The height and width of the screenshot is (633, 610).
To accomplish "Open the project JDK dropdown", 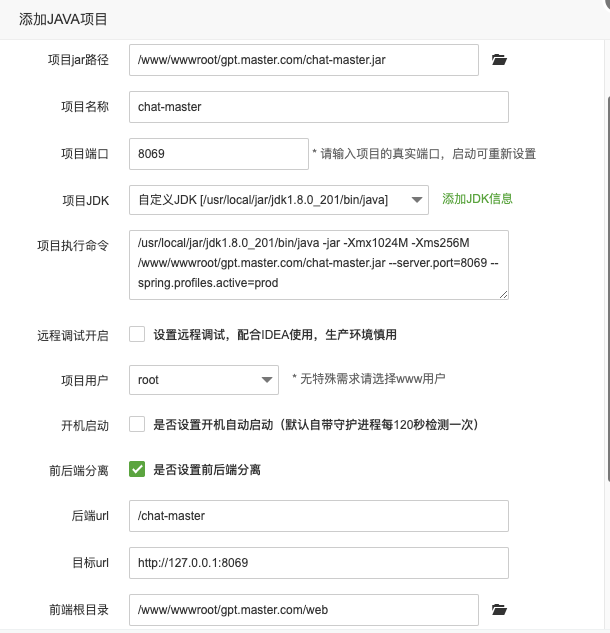I will pos(279,200).
